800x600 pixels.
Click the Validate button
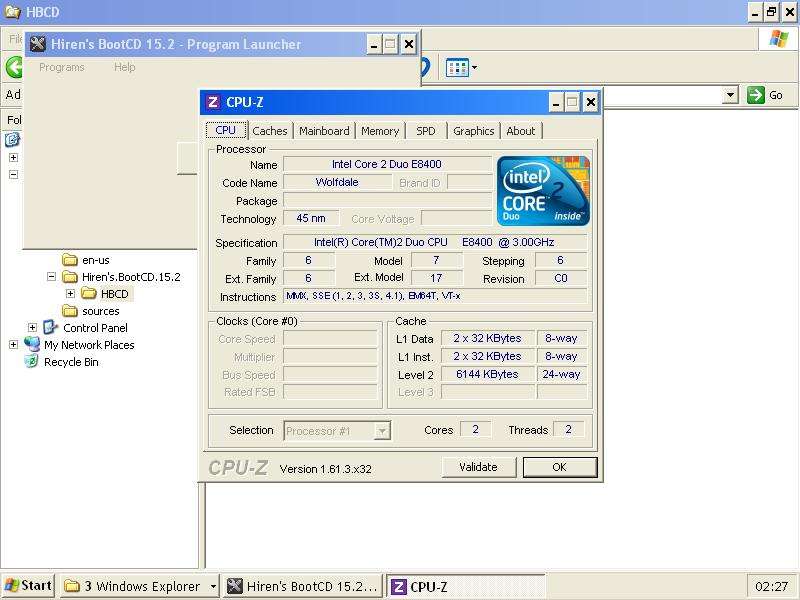point(477,467)
